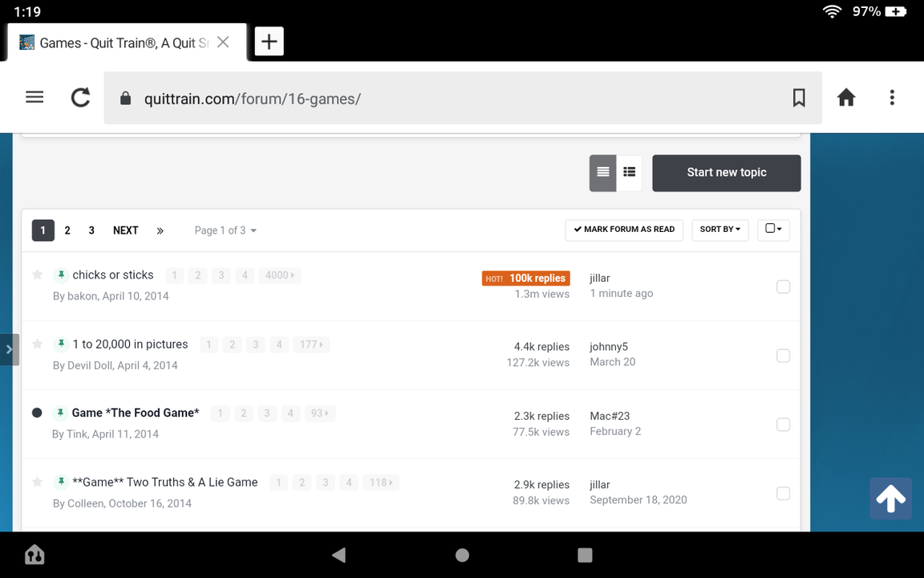Click the bookmark icon in the toolbar
The image size is (924, 578).
799,97
